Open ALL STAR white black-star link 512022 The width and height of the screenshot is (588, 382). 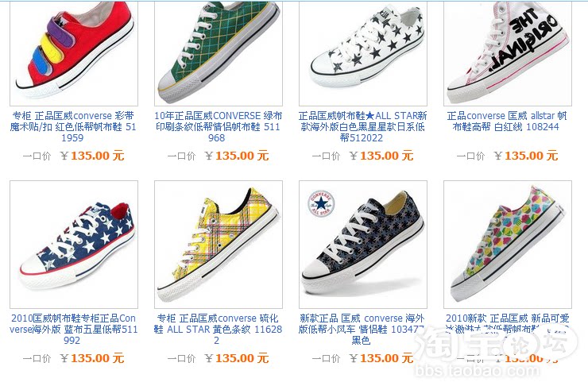click(362, 127)
